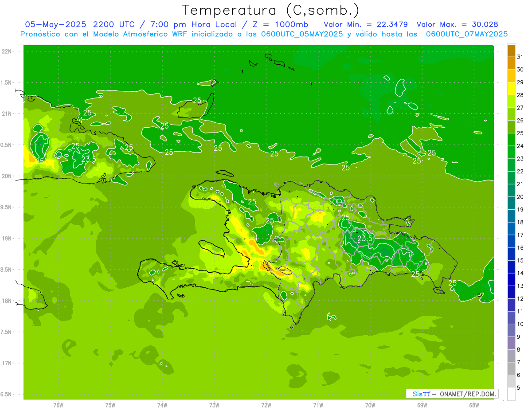This screenshot has height=411, width=532.
Task: Click the '19N' latitude axis label
Action: coord(7,239)
